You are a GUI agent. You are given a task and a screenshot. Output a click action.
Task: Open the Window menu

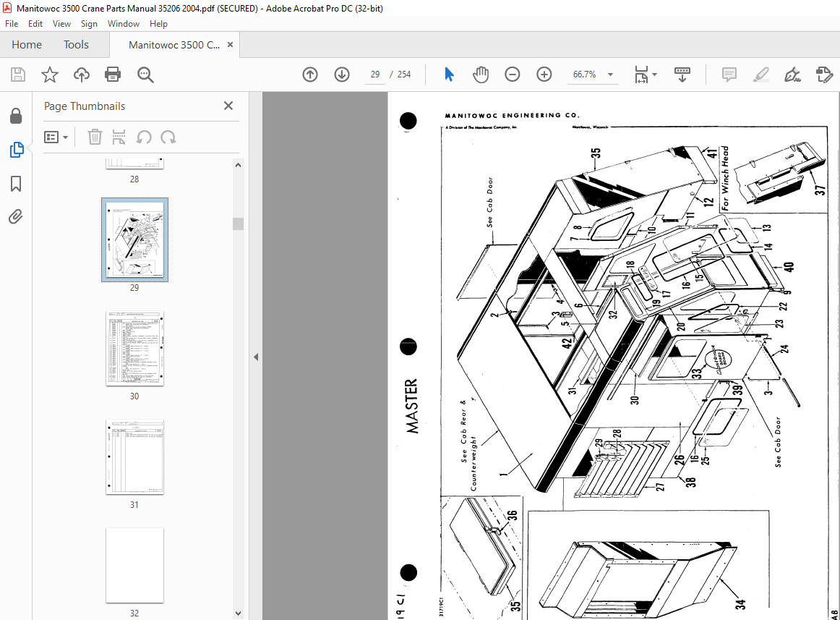click(123, 24)
